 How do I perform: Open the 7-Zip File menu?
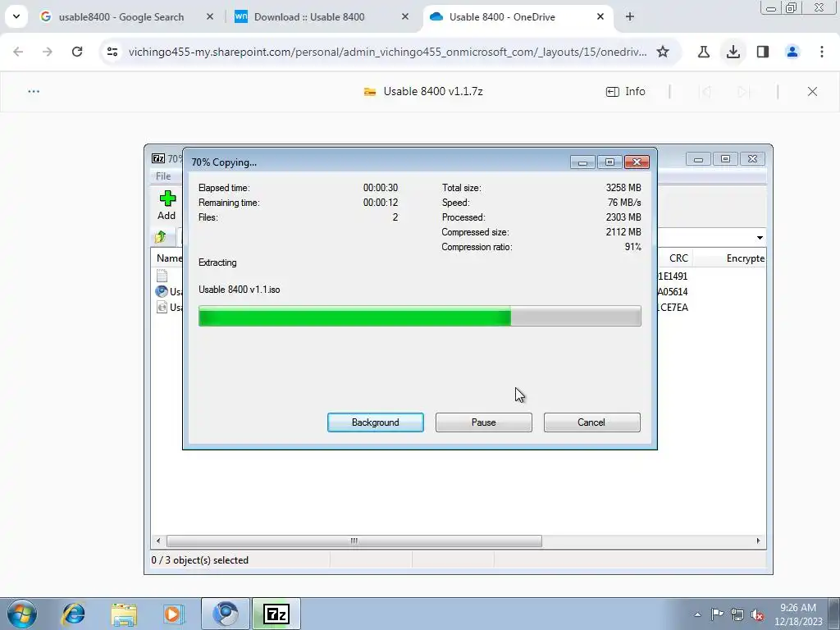click(163, 176)
